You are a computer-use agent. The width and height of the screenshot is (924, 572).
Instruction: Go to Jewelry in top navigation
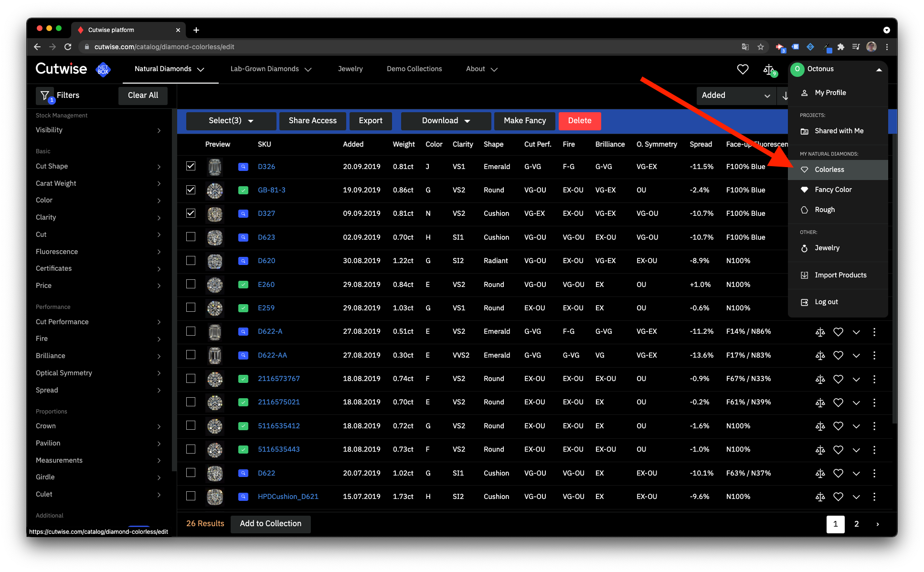point(350,69)
